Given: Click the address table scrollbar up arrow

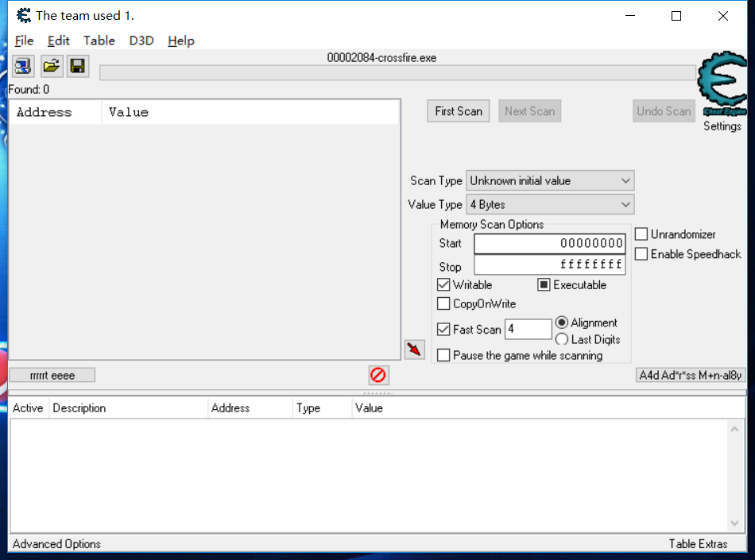Looking at the screenshot, I should coord(734,429).
